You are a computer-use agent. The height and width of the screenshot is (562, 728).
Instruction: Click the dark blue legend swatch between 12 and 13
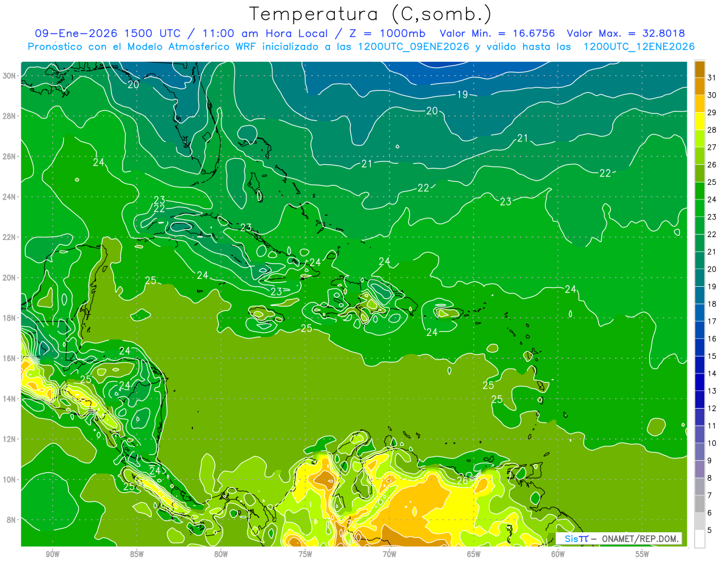(699, 400)
